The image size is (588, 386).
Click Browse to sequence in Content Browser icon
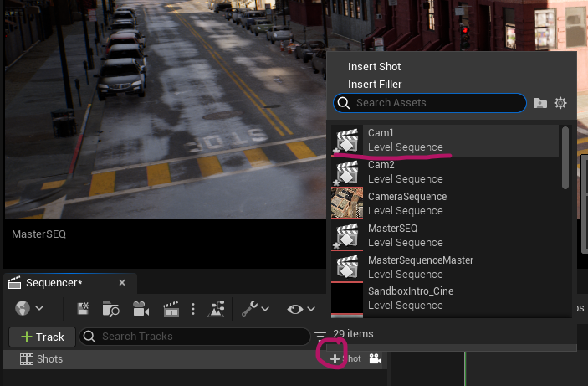click(110, 309)
